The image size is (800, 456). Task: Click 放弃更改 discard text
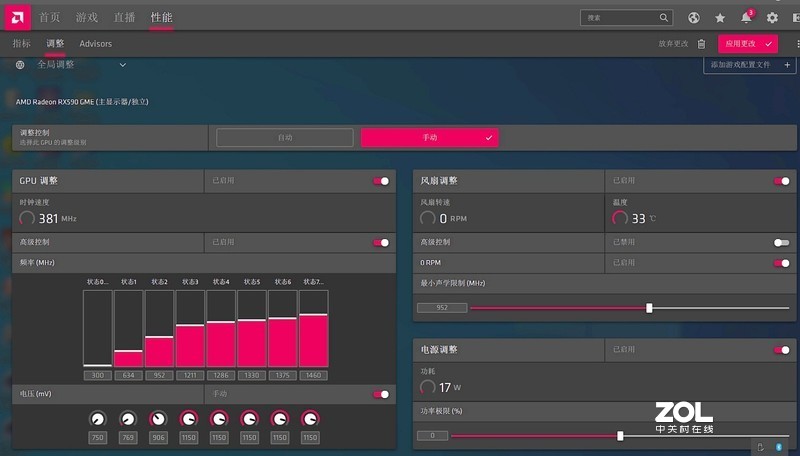coord(673,44)
